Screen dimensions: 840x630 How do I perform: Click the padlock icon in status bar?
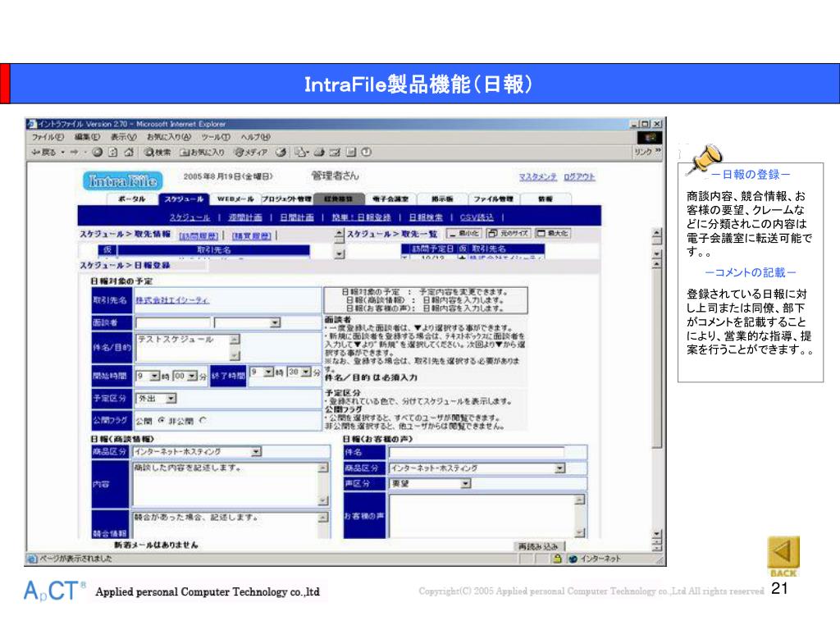557,559
